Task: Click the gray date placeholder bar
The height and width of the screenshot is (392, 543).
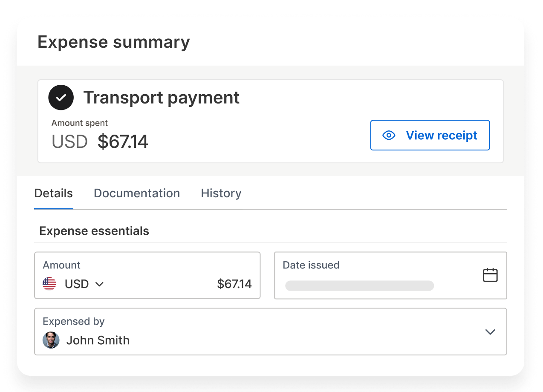Action: pyautogui.click(x=359, y=285)
